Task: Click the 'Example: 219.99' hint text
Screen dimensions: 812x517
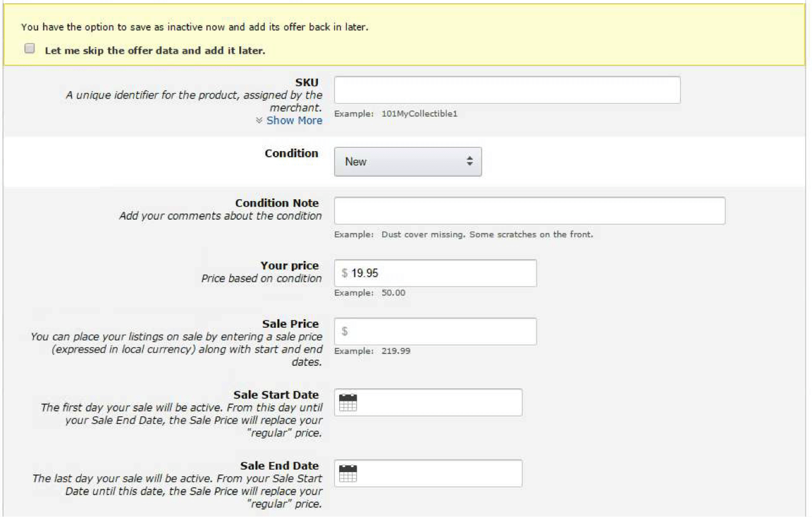Action: 372,351
